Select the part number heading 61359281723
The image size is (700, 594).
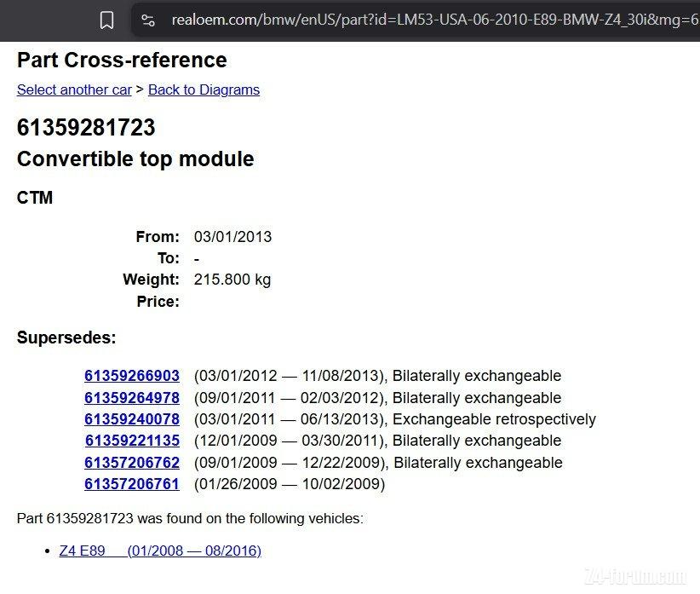click(86, 127)
